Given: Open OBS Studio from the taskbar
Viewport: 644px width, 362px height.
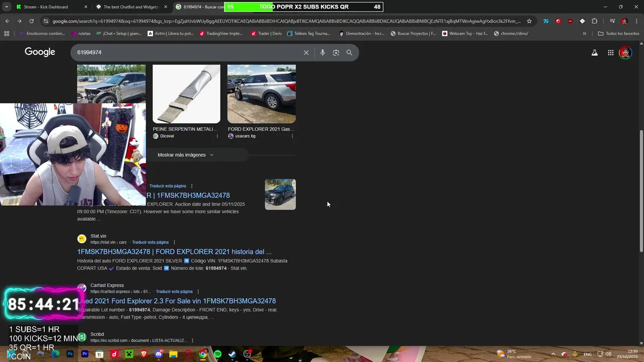Looking at the screenshot, I should pos(247,354).
